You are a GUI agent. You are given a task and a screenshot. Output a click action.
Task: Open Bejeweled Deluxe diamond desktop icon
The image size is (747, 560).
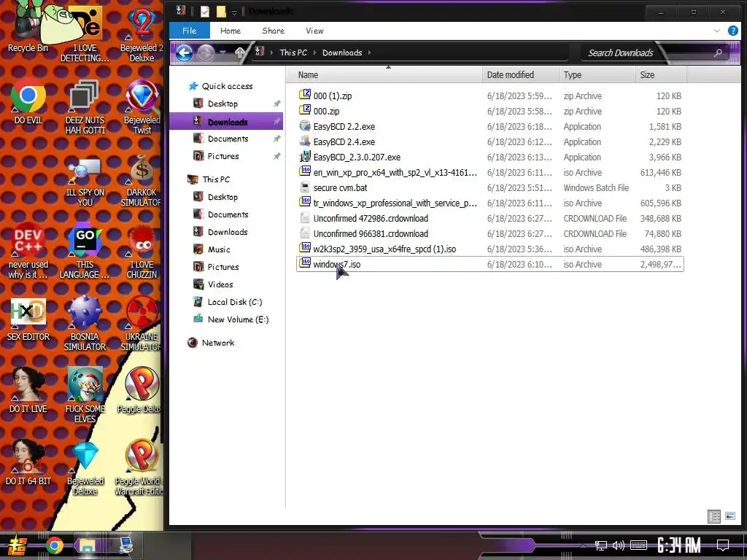point(85,469)
